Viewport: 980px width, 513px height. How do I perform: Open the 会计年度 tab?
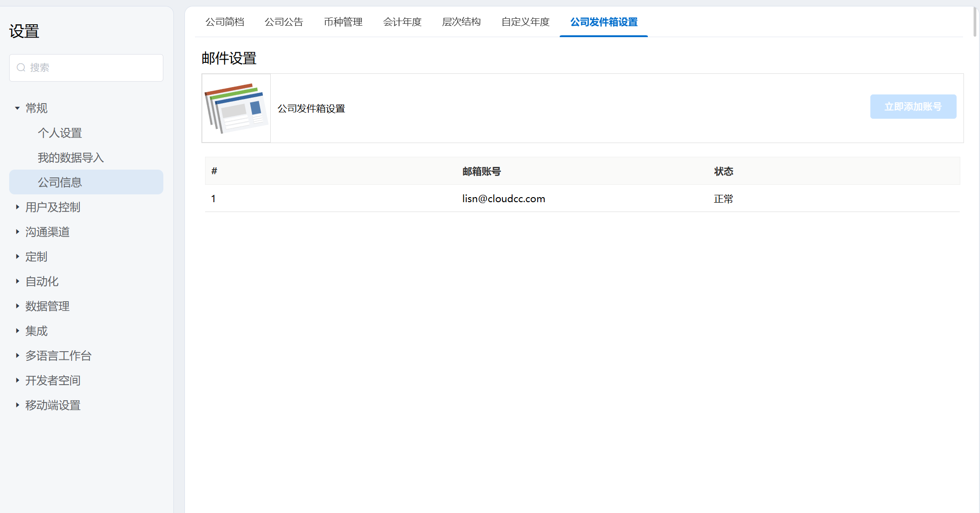coord(402,22)
